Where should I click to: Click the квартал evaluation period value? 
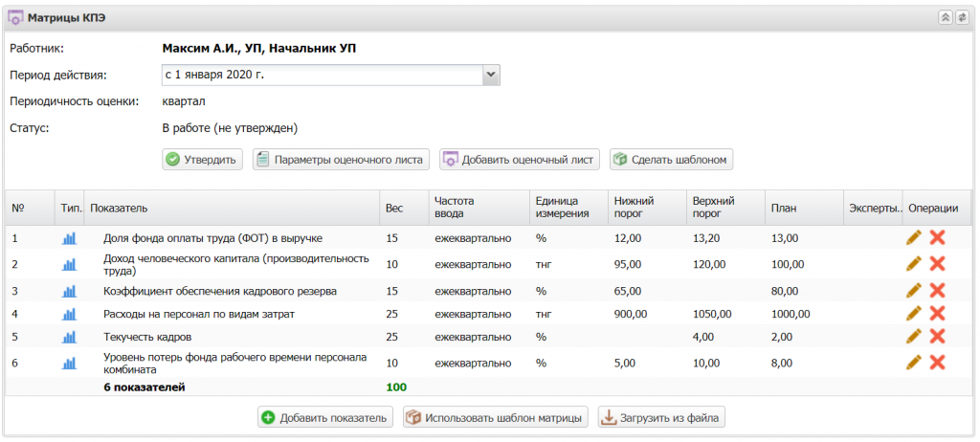coord(184,101)
